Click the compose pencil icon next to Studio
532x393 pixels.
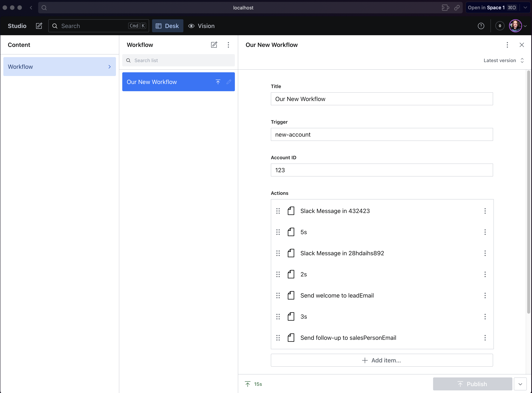(39, 26)
